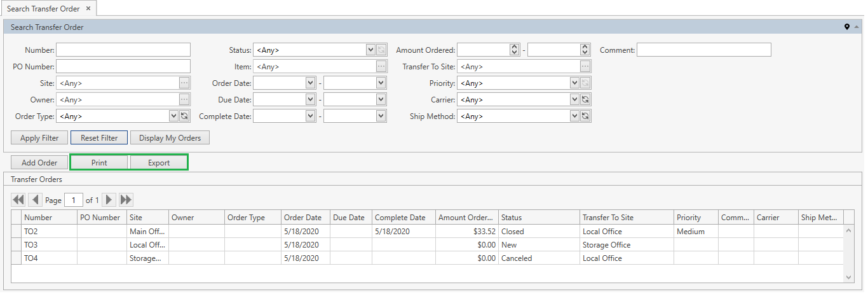The height and width of the screenshot is (294, 868).
Task: Refresh the Carrier dropdown list
Action: point(585,100)
